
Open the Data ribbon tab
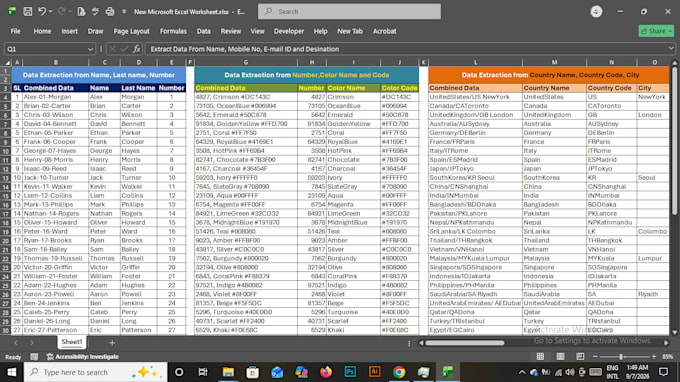[x=203, y=31]
